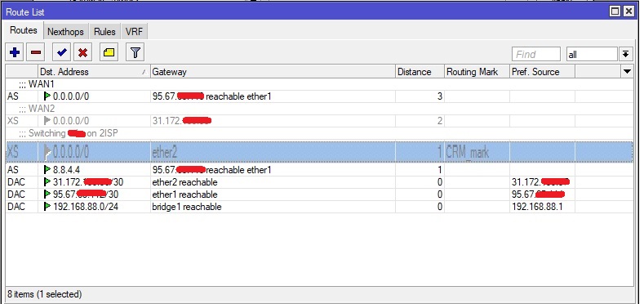Sort by Gateway column header
The width and height of the screenshot is (644, 304).
click(273, 72)
